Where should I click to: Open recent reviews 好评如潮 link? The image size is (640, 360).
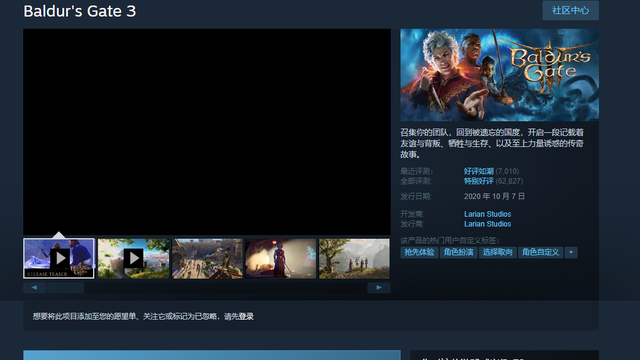coord(479,171)
